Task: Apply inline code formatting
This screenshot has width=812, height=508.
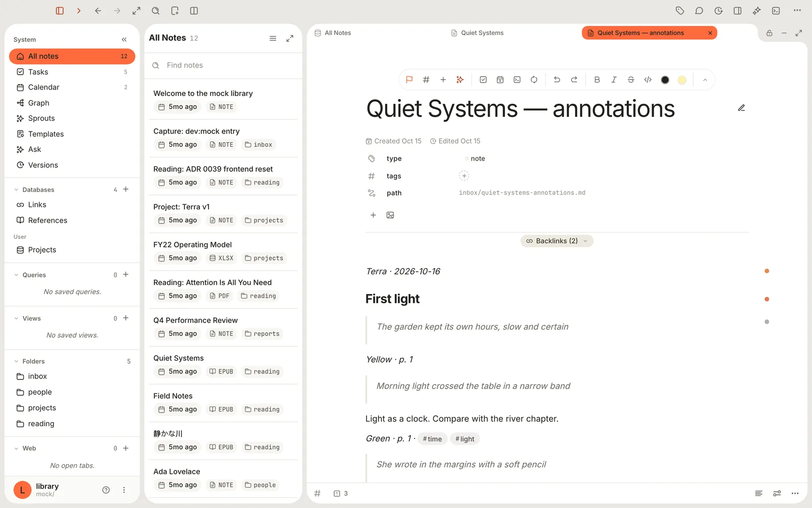Action: click(648, 80)
